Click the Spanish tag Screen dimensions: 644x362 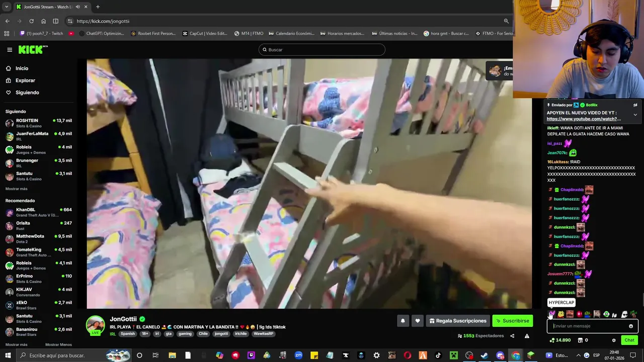click(x=128, y=334)
